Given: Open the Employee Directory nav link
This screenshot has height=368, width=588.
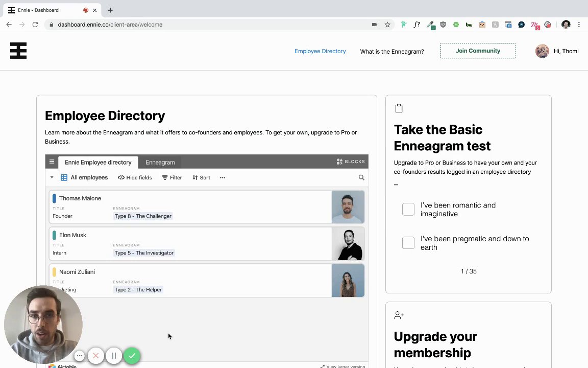Looking at the screenshot, I should (320, 51).
